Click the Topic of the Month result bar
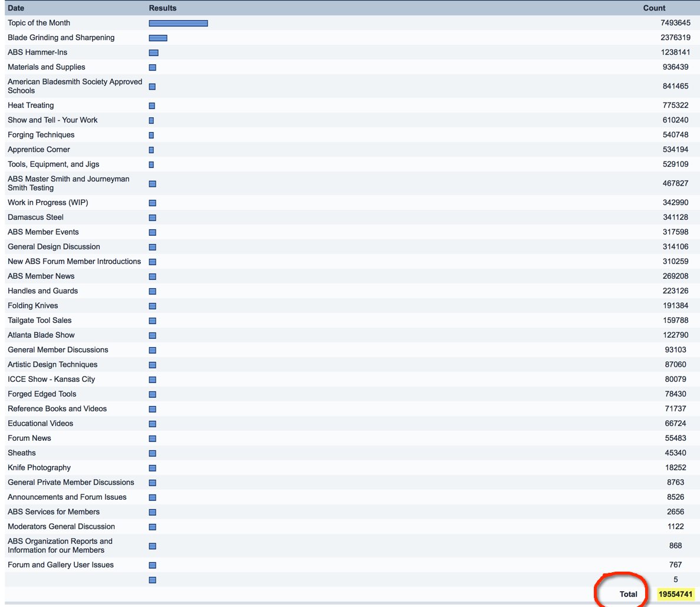This screenshot has width=700, height=607. pos(178,23)
